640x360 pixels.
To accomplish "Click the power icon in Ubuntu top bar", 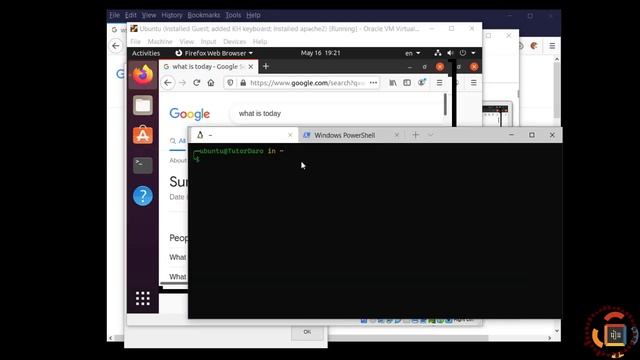I will tap(463, 53).
